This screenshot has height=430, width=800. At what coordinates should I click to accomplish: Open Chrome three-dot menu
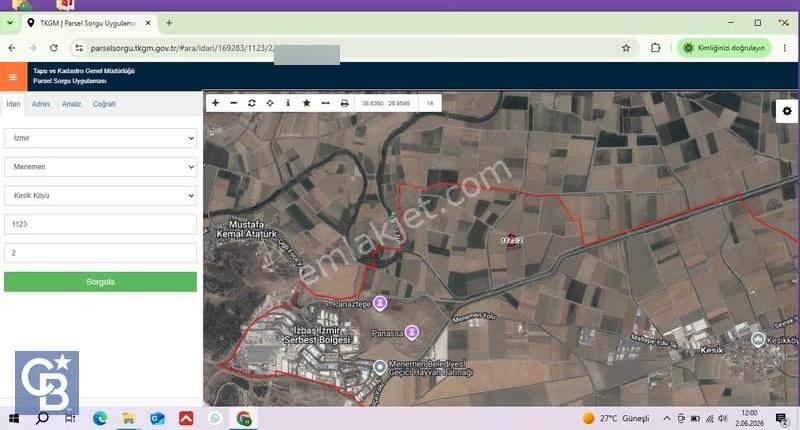(785, 48)
